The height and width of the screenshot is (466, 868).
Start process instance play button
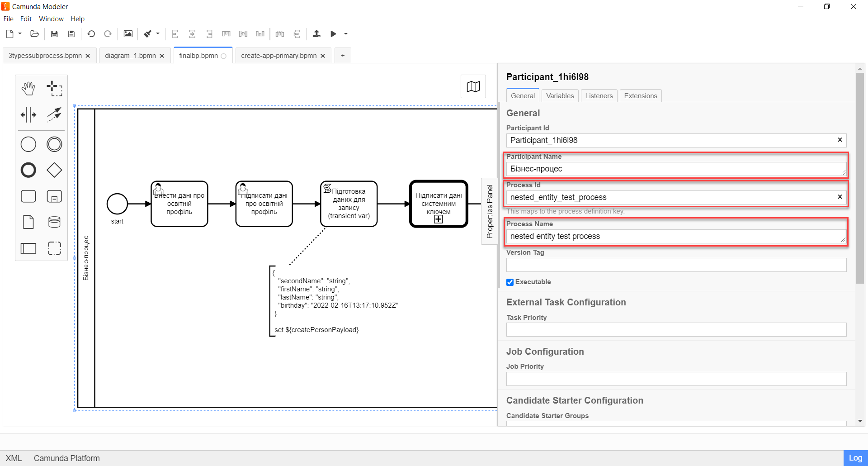pos(333,34)
